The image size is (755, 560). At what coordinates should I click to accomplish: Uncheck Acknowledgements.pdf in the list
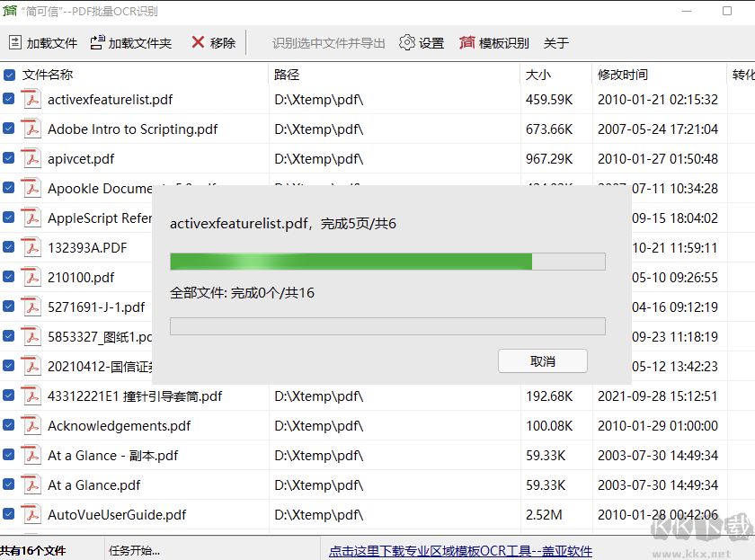click(9, 425)
